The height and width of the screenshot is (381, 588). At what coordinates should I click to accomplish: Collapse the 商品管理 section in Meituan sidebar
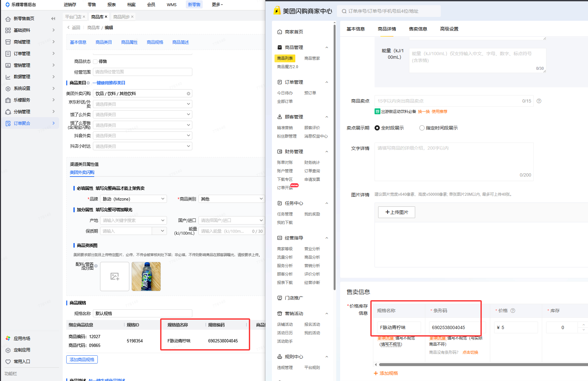click(x=327, y=47)
